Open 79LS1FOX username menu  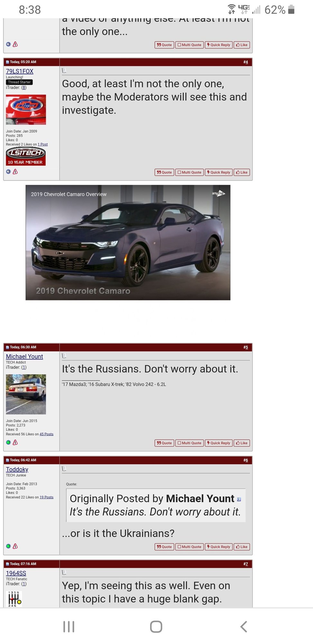[x=20, y=71]
